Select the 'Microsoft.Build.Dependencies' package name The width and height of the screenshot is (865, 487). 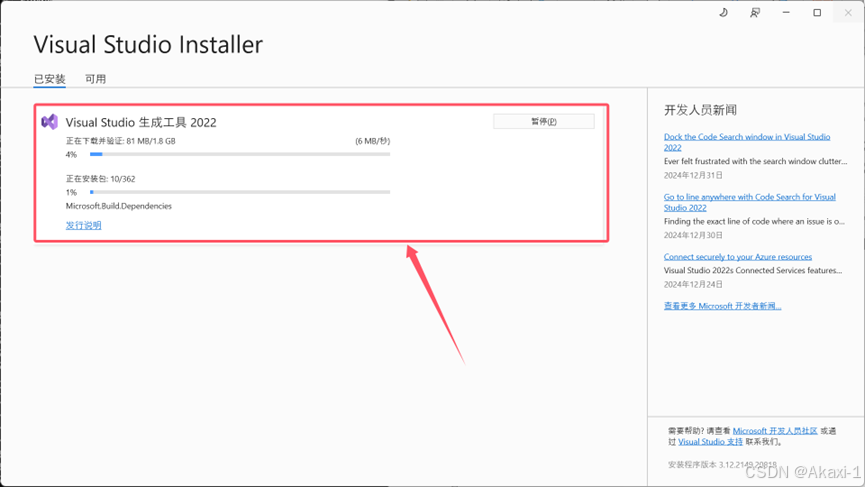(x=119, y=206)
